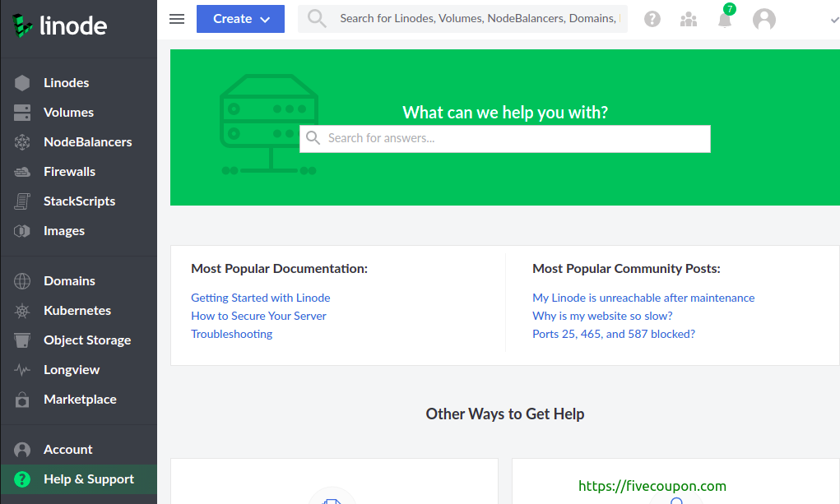The height and width of the screenshot is (504, 840).
Task: Open How to Secure Your Server link
Action: pos(258,316)
